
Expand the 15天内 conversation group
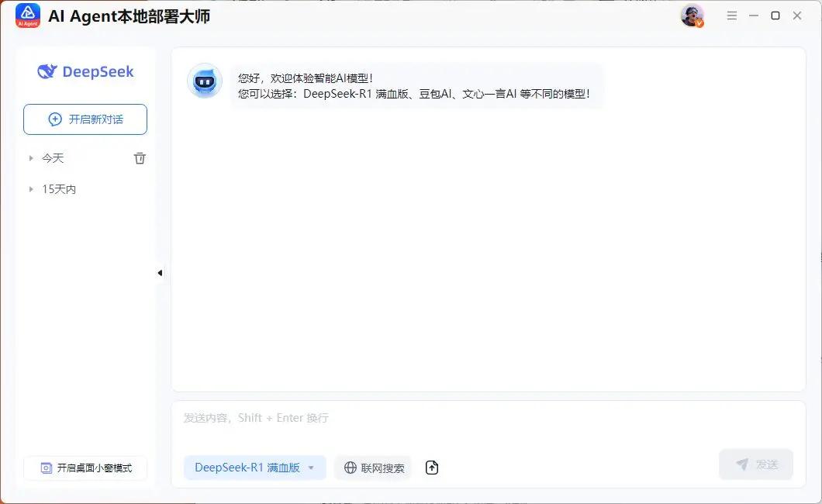click(31, 189)
